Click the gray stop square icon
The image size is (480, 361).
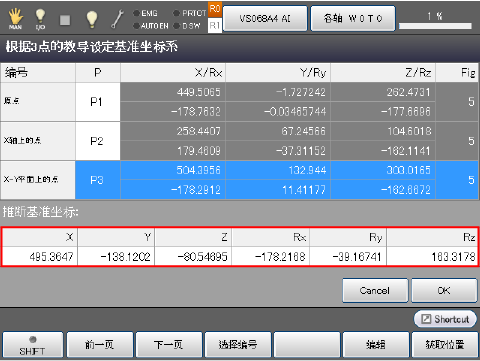pos(65,20)
